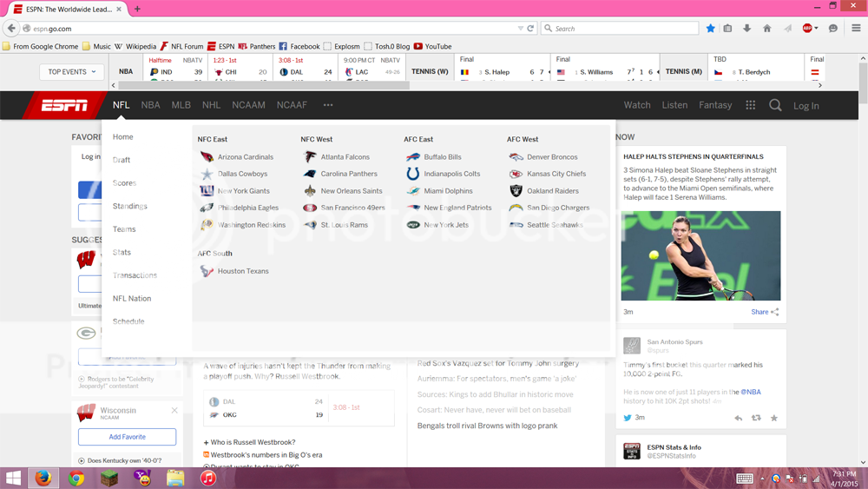Image resolution: width=868 pixels, height=489 pixels.
Task: Open Firefox from the taskbar
Action: tap(43, 478)
